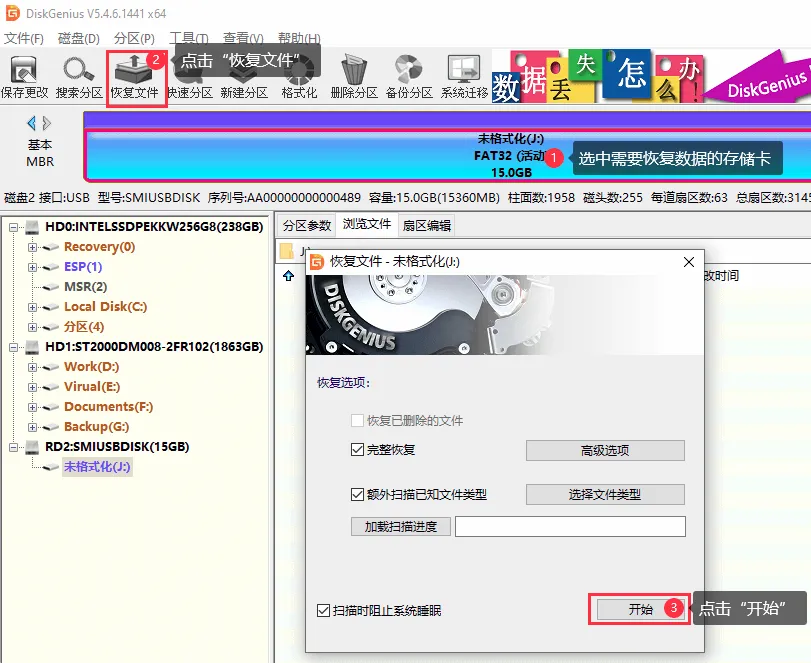The width and height of the screenshot is (811, 663).
Task: Expand the Backup(G:) partition node
Action: click(32, 427)
